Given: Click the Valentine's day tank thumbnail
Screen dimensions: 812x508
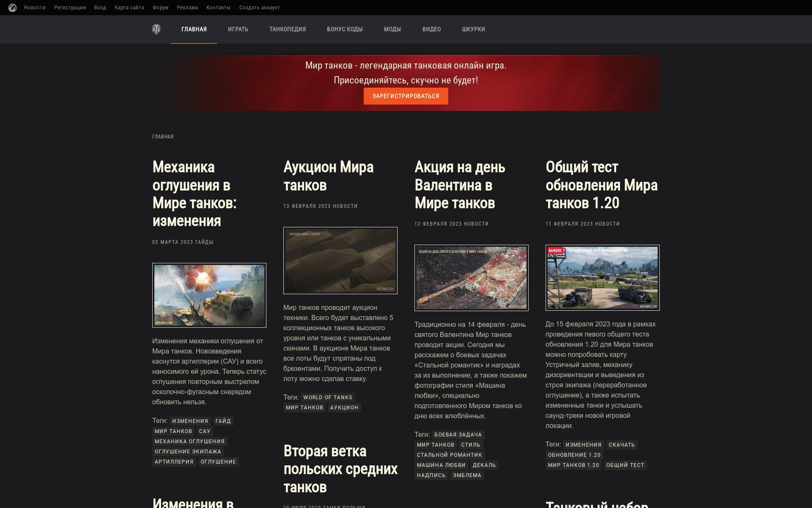Looking at the screenshot, I should click(x=471, y=278).
